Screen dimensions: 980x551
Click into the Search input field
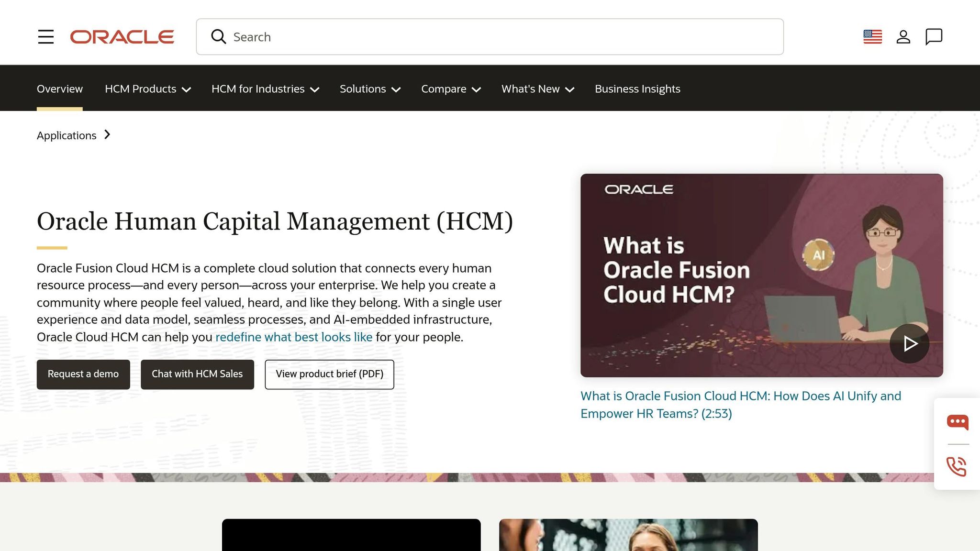click(490, 37)
